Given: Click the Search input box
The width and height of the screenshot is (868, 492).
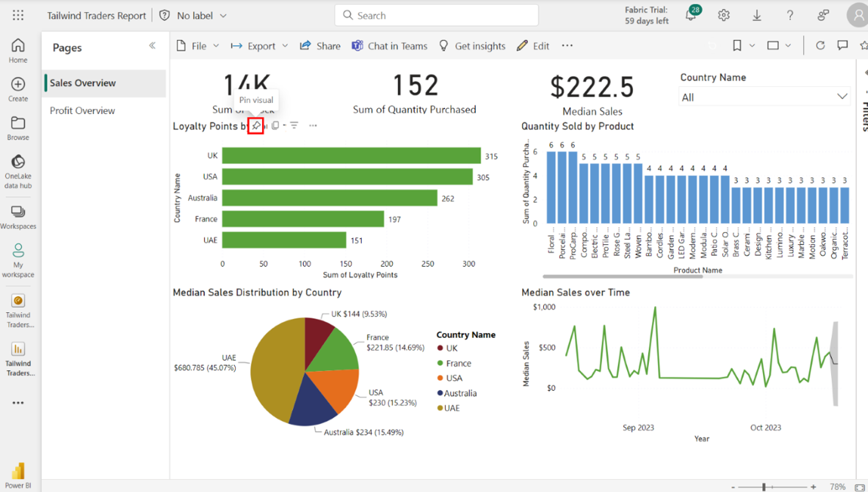Looking at the screenshot, I should tap(437, 15).
